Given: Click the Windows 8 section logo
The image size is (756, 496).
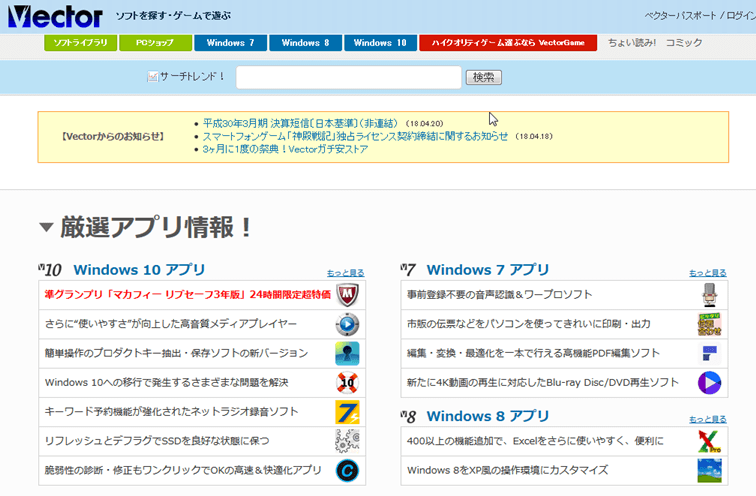Looking at the screenshot, I should (x=408, y=416).
